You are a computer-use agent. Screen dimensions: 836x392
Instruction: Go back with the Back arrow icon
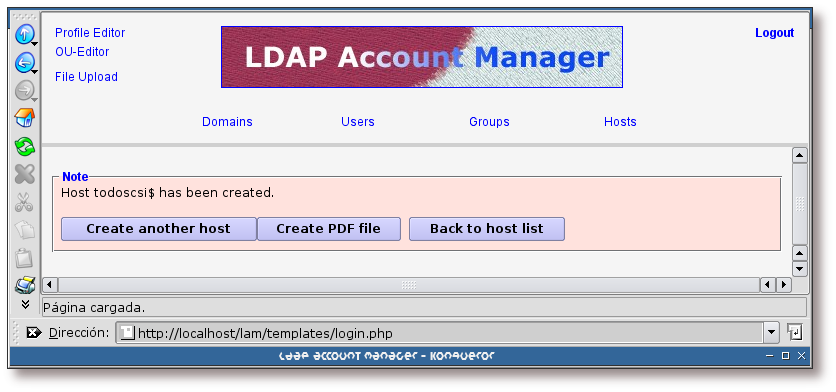[x=24, y=62]
